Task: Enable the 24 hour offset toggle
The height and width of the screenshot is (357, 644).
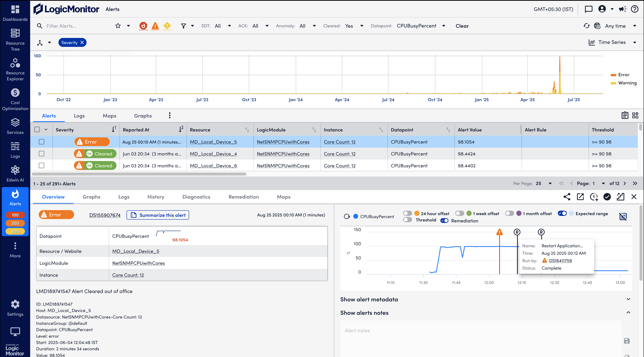Action: pos(407,213)
